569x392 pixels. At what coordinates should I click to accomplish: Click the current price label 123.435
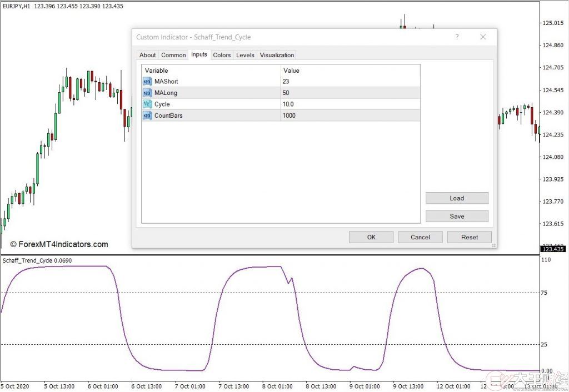pos(553,249)
